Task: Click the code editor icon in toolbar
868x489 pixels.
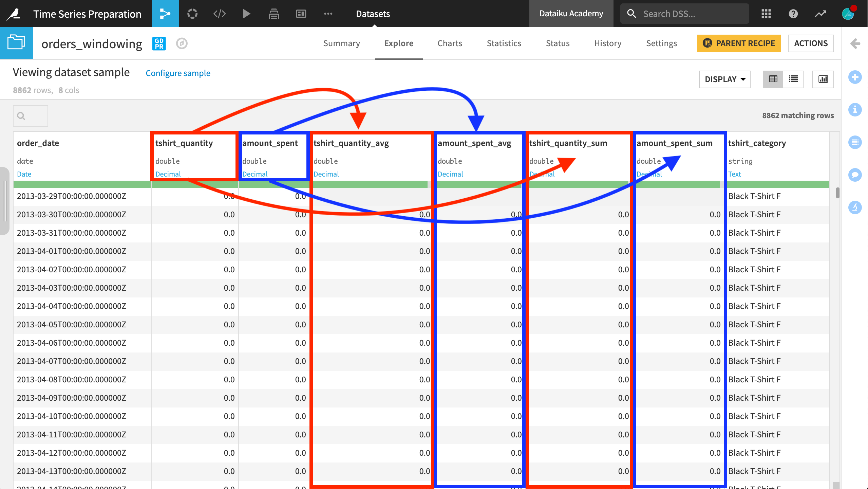Action: [220, 13]
